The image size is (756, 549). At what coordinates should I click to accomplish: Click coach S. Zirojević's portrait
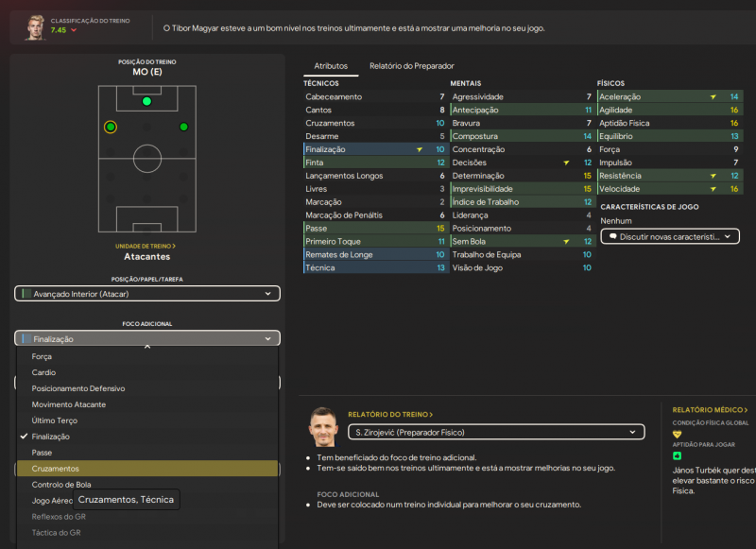point(322,429)
